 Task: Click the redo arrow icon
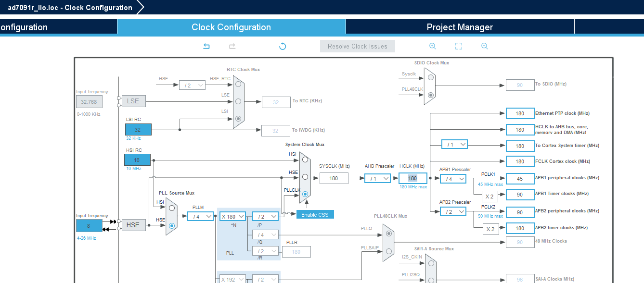pyautogui.click(x=232, y=46)
